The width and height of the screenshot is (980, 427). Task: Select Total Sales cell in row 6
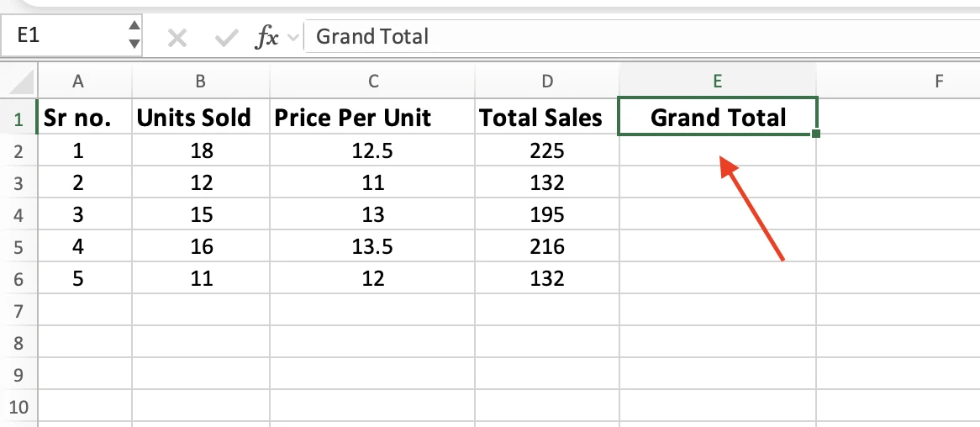(547, 278)
